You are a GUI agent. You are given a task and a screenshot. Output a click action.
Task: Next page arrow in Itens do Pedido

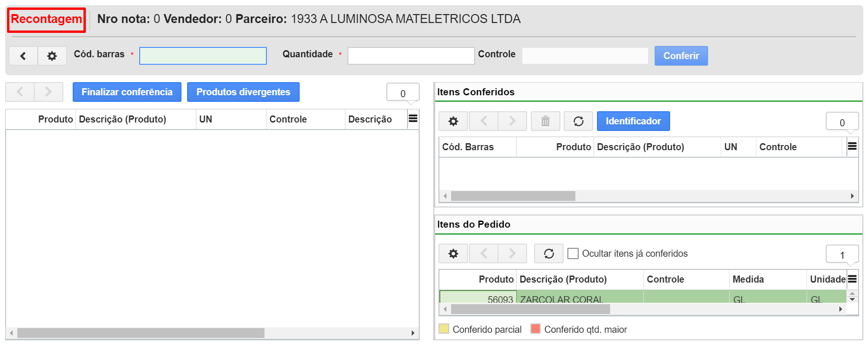(x=513, y=253)
